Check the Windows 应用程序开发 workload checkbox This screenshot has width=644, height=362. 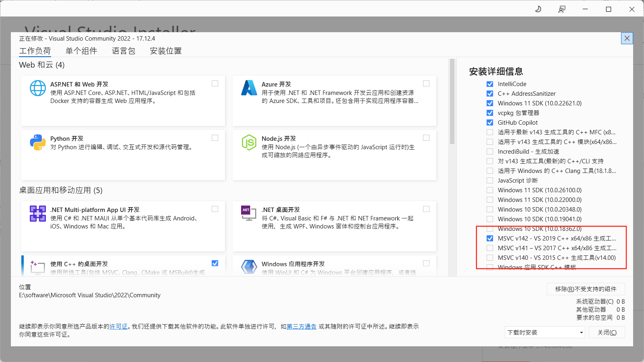426,263
